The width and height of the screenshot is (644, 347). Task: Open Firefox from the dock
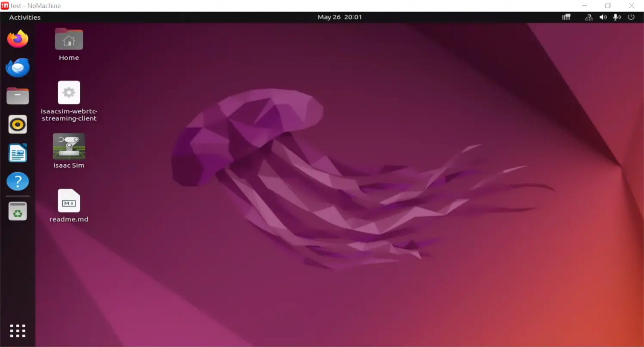click(18, 39)
